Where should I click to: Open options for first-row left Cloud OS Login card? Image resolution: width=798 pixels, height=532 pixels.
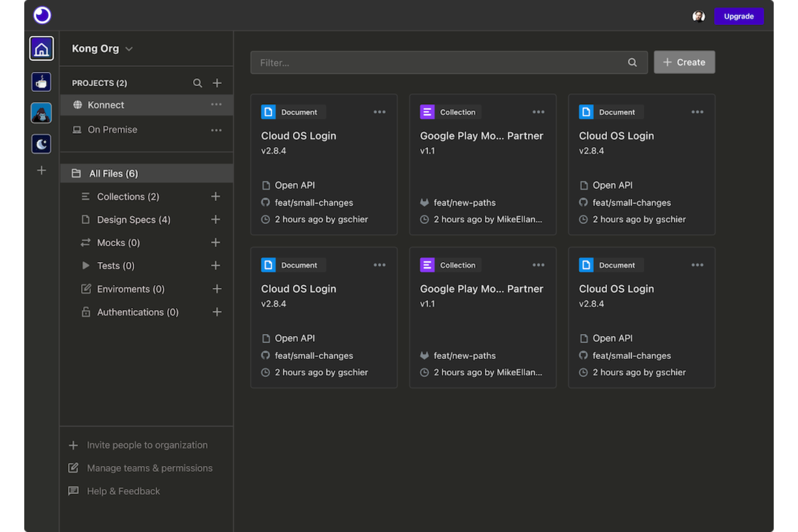(380, 112)
